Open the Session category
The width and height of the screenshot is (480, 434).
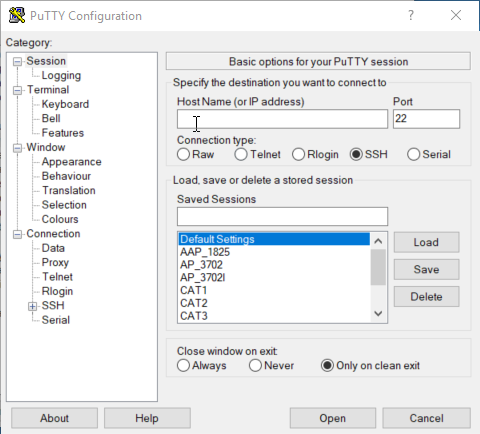(46, 61)
